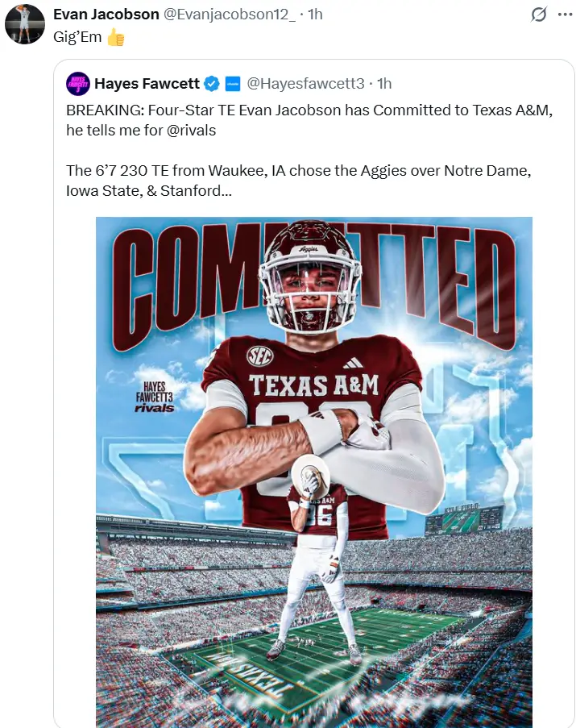Open the @rivals mention in quoted tweet

[x=191, y=131]
